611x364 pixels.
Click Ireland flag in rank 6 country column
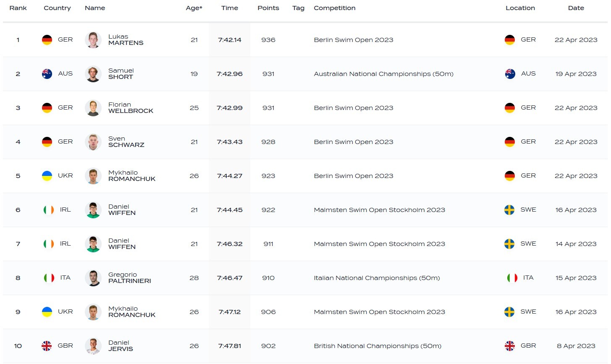49,210
